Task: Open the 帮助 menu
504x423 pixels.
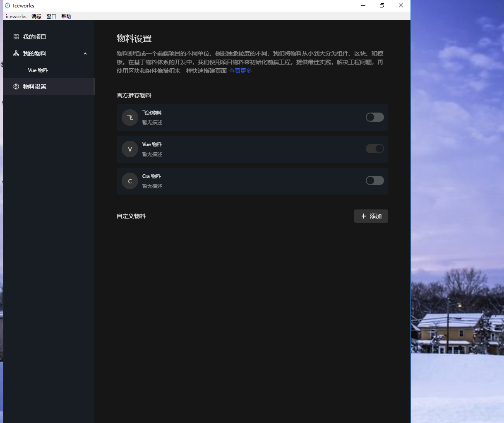Action: click(x=66, y=16)
